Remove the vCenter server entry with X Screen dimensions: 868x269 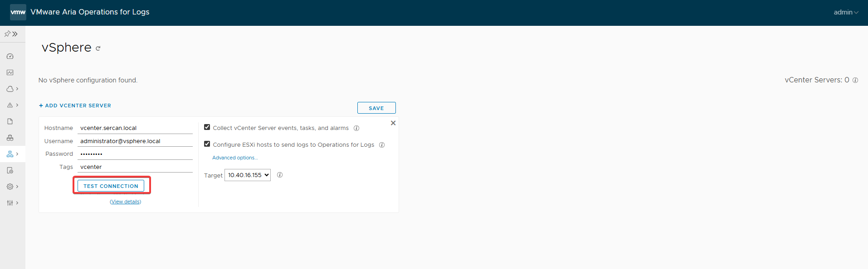click(x=393, y=123)
